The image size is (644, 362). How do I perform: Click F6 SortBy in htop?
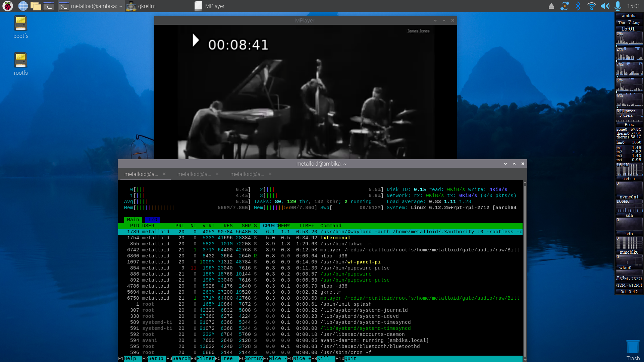tap(251, 359)
